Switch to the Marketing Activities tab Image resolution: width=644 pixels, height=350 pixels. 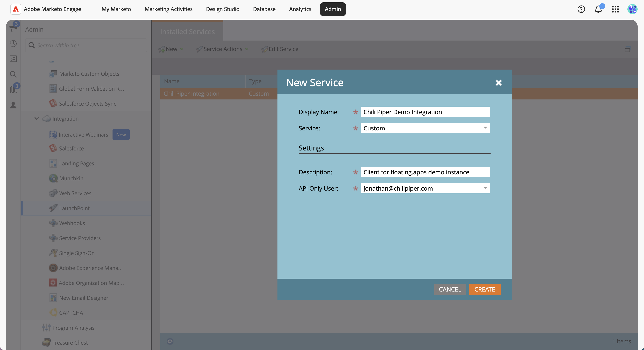[168, 9]
